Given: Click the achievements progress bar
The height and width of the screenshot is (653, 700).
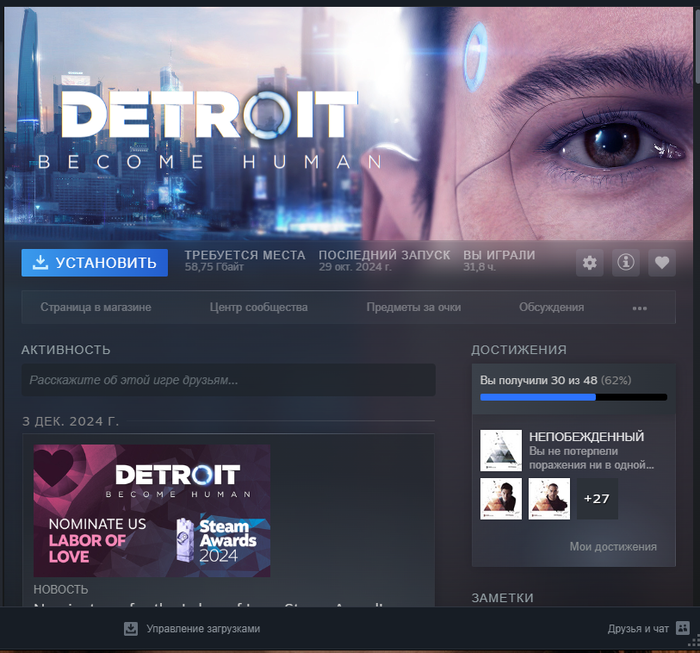Looking at the screenshot, I should pyautogui.click(x=573, y=397).
